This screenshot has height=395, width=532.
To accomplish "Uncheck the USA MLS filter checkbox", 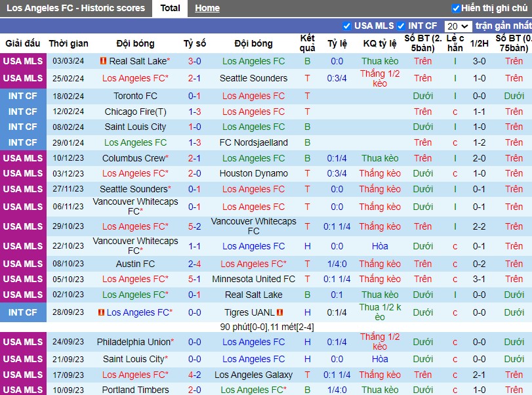I will coord(346,26).
